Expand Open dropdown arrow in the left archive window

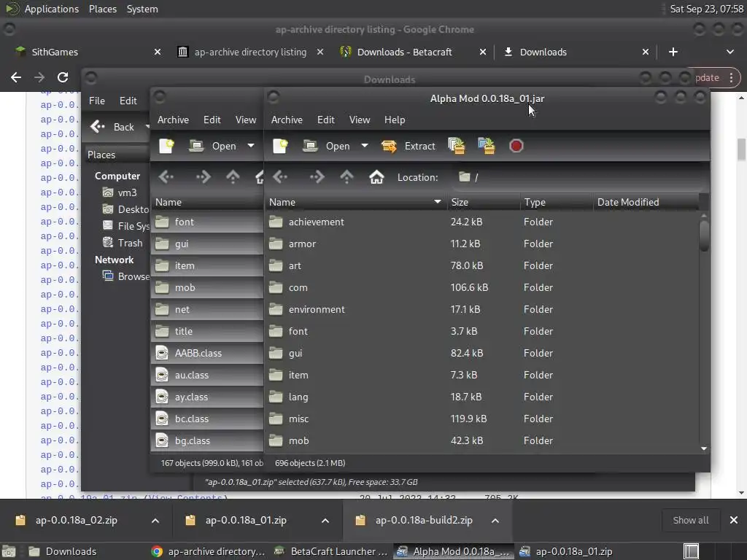pos(251,146)
